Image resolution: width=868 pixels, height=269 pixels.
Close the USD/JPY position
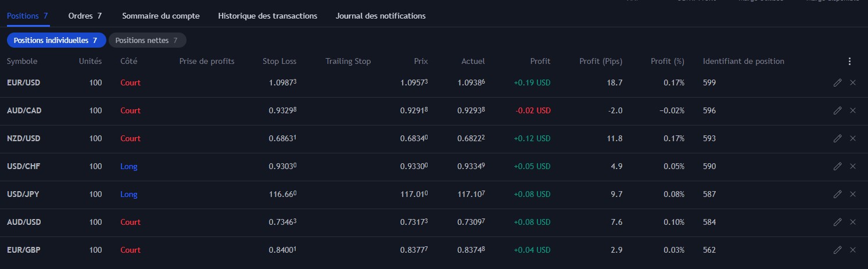[x=853, y=194]
